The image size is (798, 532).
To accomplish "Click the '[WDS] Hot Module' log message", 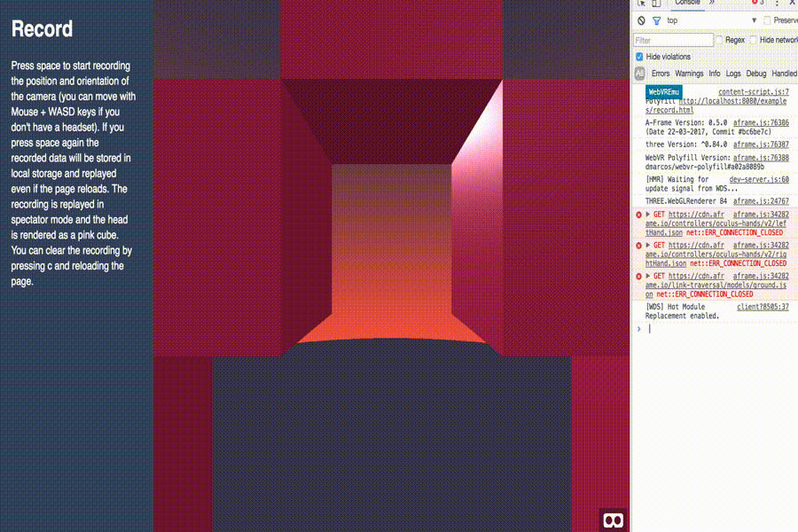I will coord(676,307).
